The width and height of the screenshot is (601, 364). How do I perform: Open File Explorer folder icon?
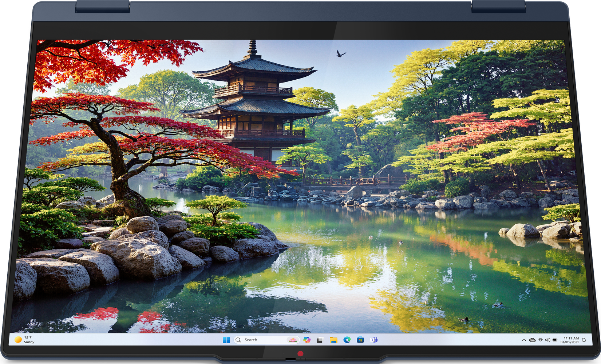pos(333,340)
